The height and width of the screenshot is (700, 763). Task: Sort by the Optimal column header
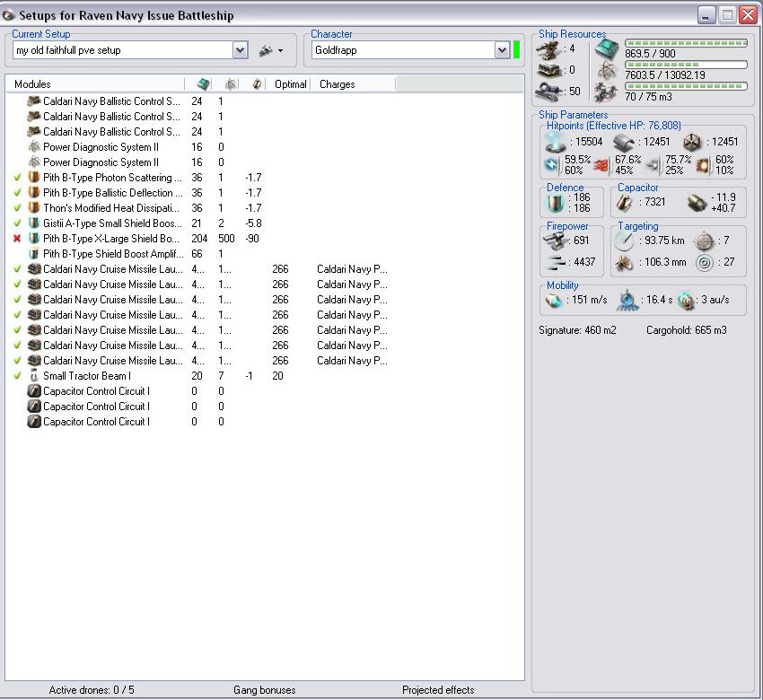point(291,84)
